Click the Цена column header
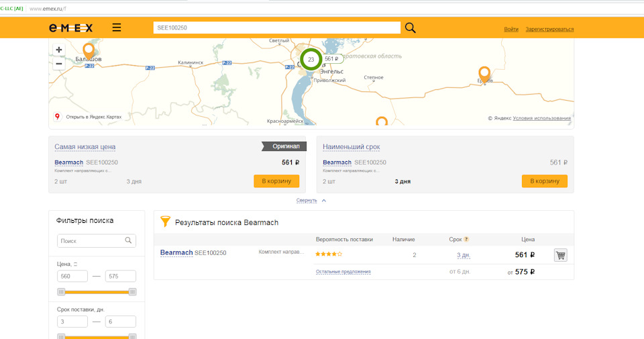 click(x=528, y=239)
